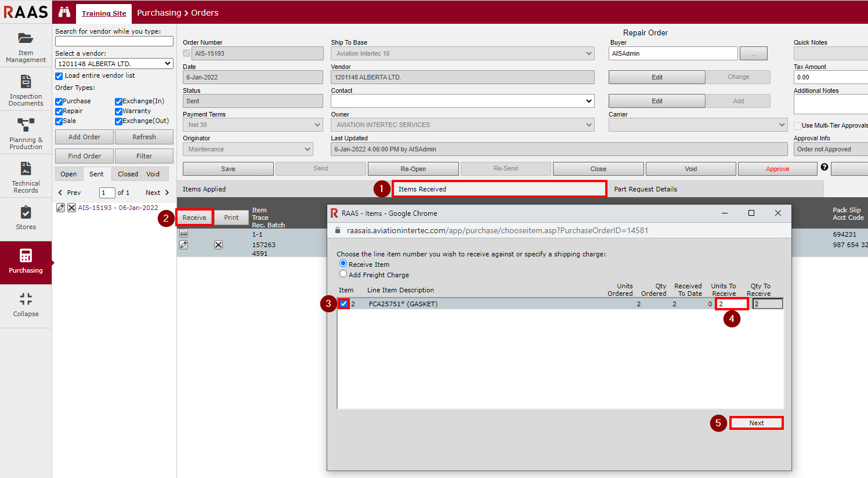This screenshot has height=478, width=868.
Task: Open Item Management in the sidebar
Action: tap(26, 46)
